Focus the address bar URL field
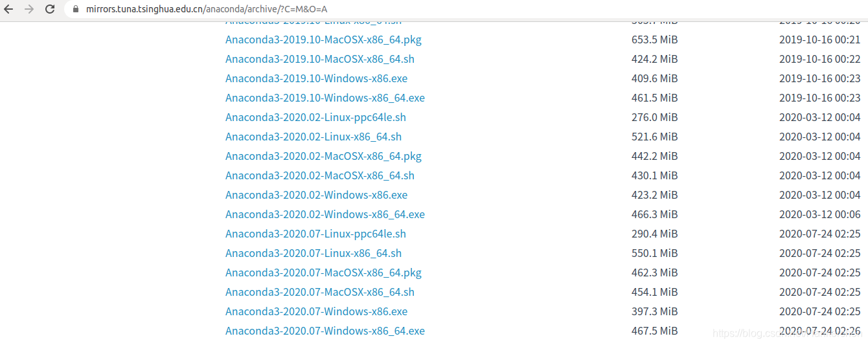This screenshot has height=345, width=868. 466,9
